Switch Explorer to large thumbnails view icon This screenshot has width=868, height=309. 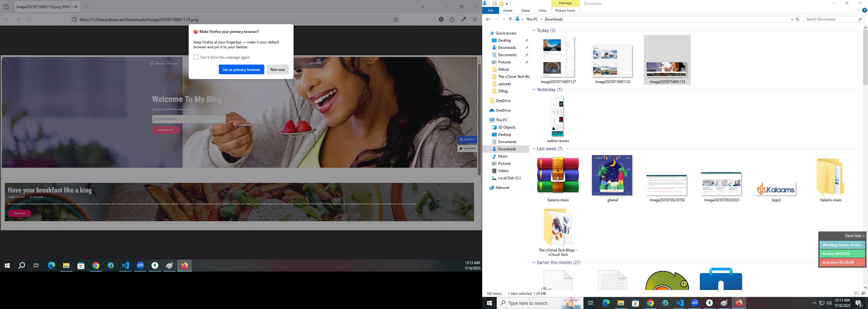(x=863, y=294)
